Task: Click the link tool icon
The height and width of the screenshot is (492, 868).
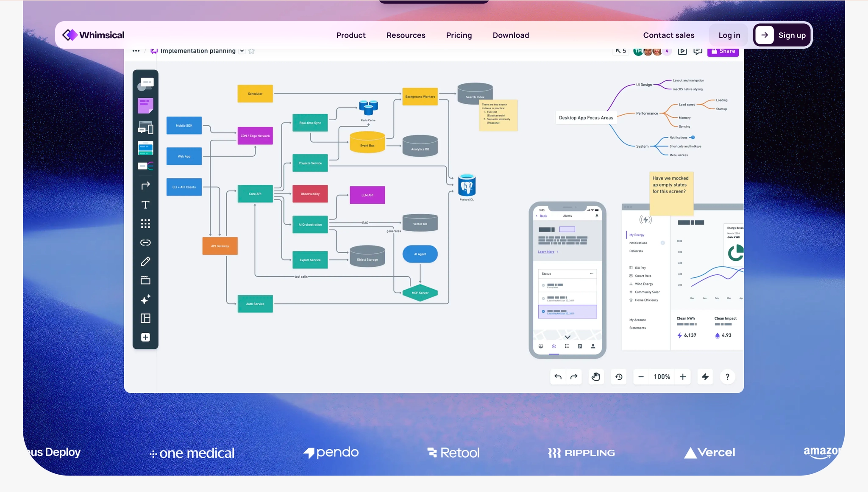Action: click(145, 243)
